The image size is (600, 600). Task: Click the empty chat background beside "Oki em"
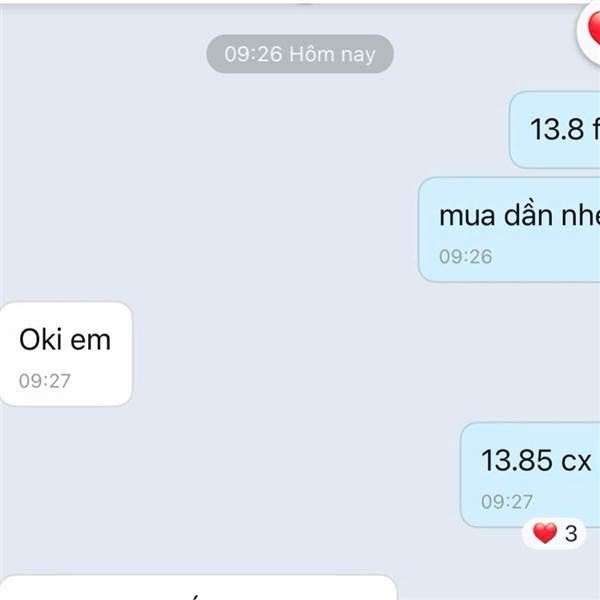pyautogui.click(x=291, y=354)
